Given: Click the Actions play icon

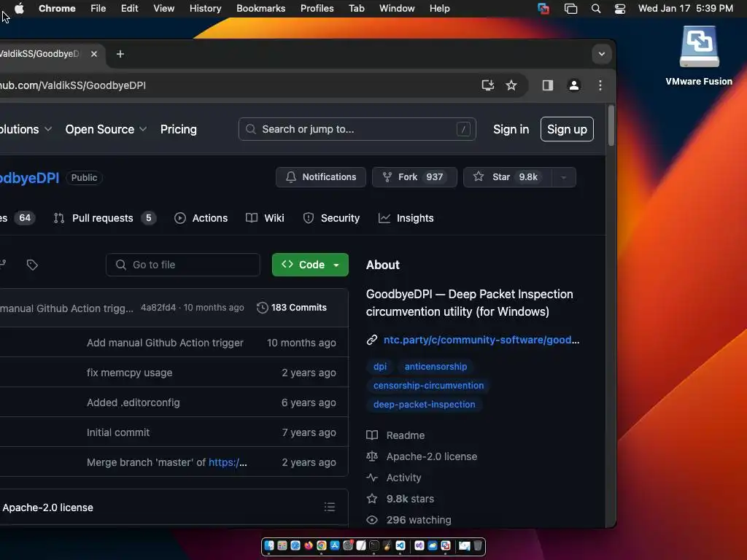Looking at the screenshot, I should [x=180, y=218].
